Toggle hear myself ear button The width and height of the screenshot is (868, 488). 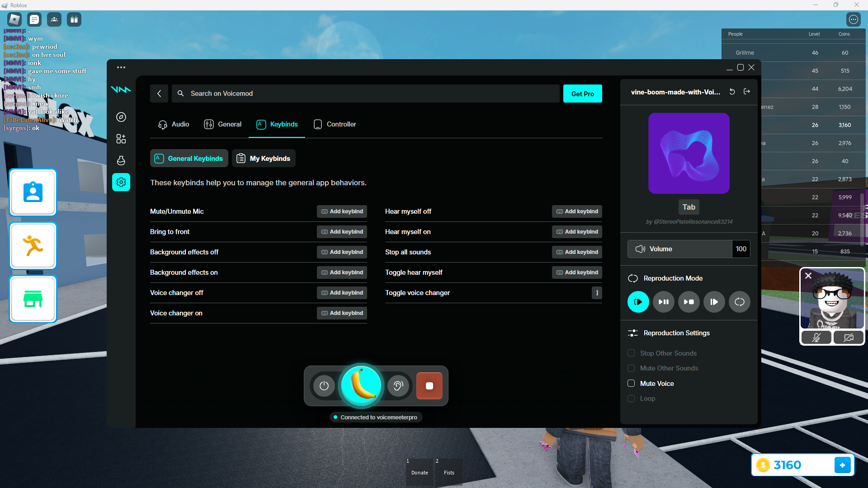[398, 386]
